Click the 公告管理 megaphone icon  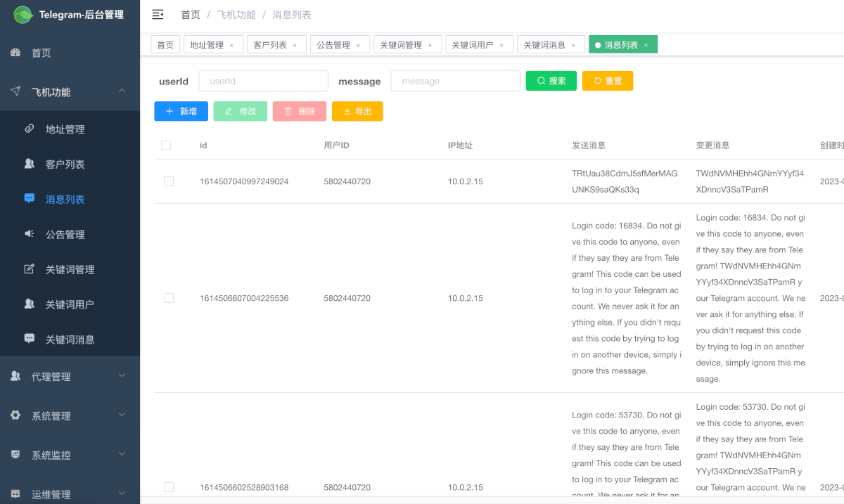point(30,234)
